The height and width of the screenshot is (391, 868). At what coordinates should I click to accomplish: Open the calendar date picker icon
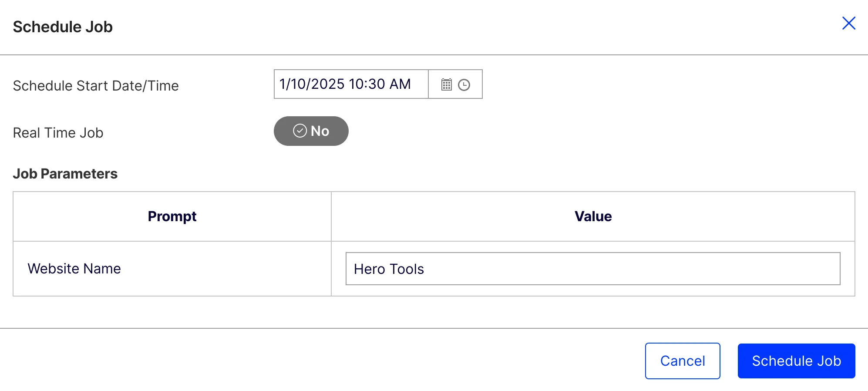(x=447, y=84)
